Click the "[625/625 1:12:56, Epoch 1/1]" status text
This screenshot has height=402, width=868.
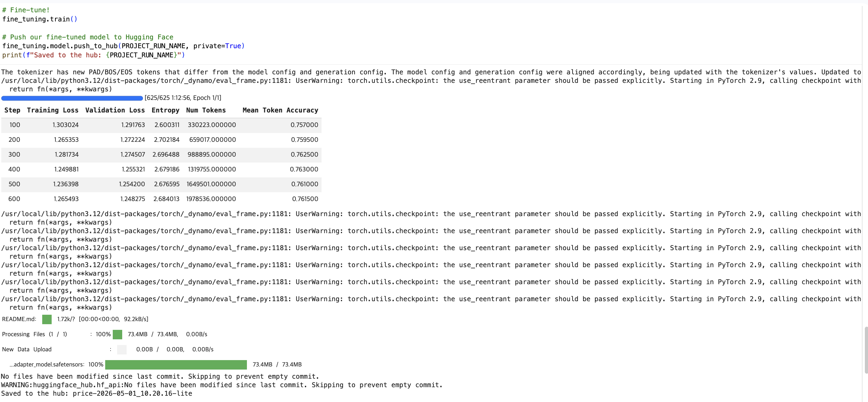point(183,98)
